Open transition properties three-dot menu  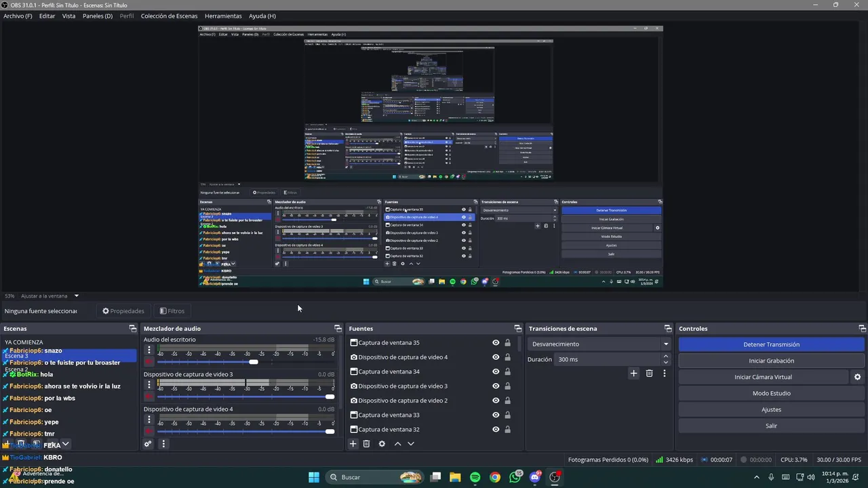pos(665,373)
